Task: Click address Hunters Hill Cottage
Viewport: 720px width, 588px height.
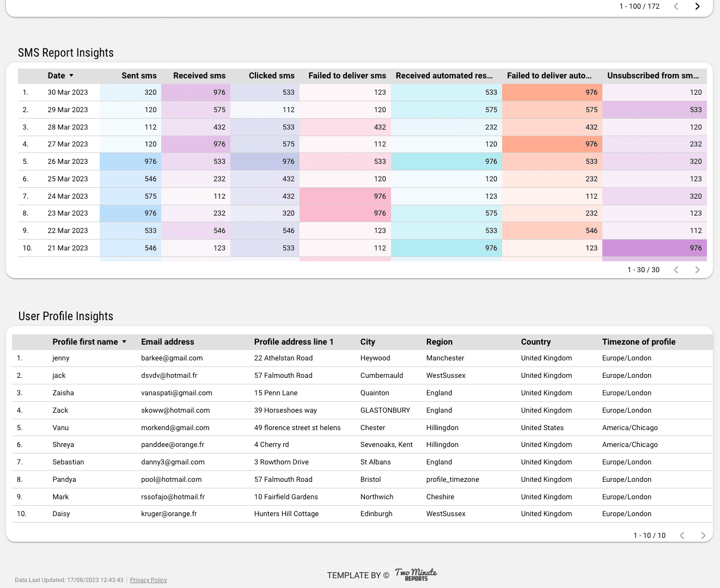Action: (286, 514)
